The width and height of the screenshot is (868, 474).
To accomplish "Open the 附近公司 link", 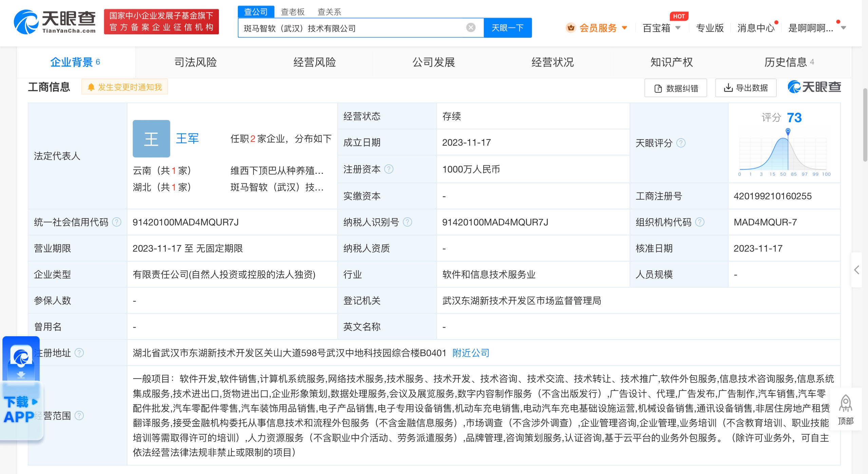I will pos(471,353).
